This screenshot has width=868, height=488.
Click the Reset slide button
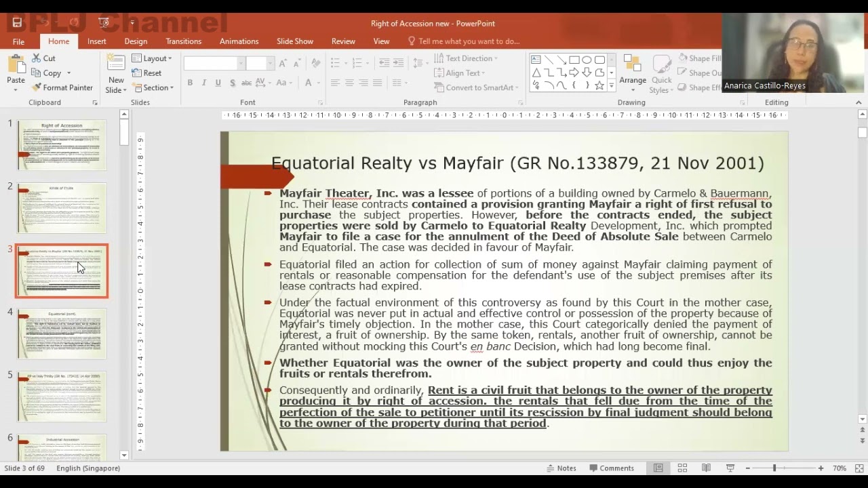147,73
